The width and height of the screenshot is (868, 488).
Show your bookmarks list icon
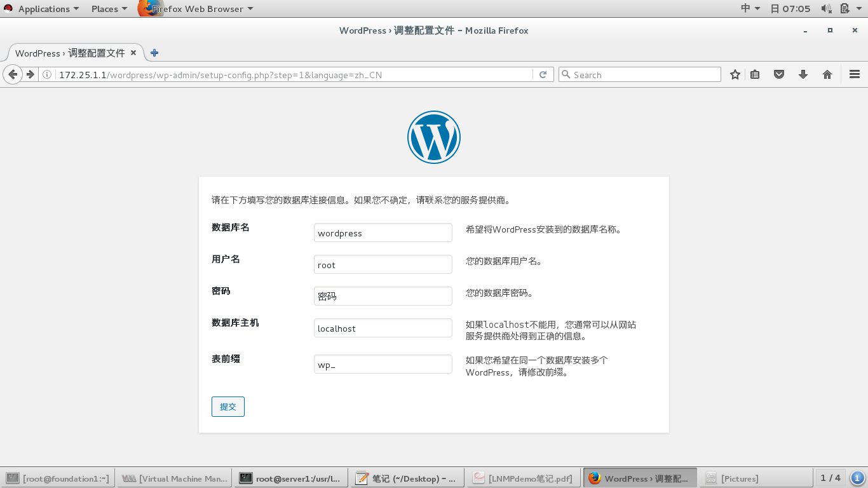755,74
